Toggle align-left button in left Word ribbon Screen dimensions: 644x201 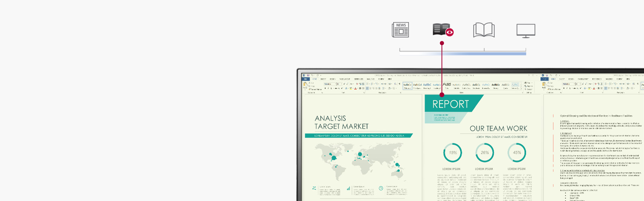tap(368, 88)
